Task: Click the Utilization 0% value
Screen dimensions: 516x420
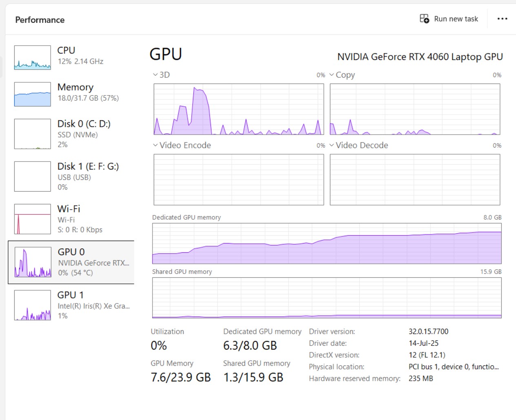Action: [x=159, y=345]
